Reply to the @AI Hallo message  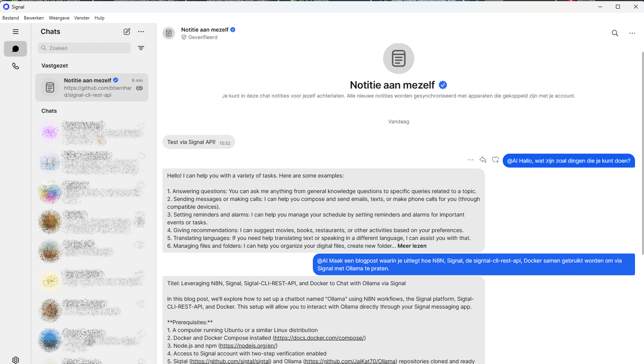point(483,160)
